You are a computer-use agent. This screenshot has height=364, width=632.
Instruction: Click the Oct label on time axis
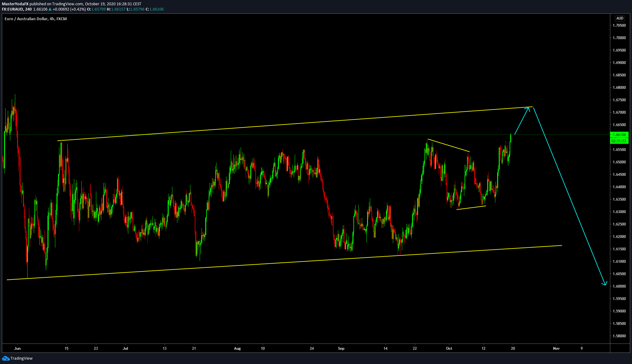click(449, 348)
